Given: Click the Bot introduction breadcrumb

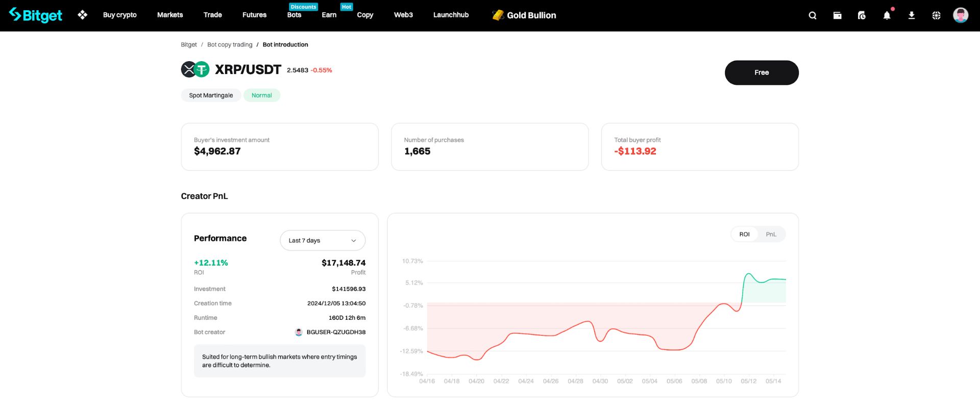Looking at the screenshot, I should click(285, 45).
